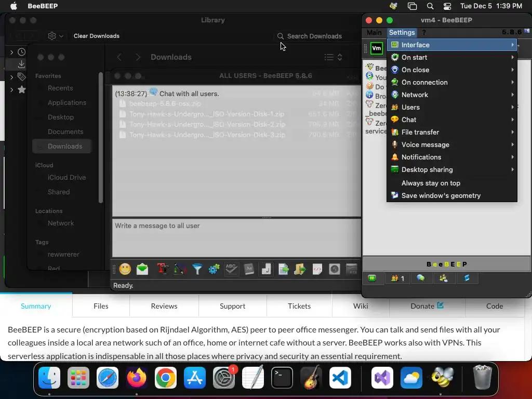
Task: Open iCloud Drive in Finder sidebar
Action: (67, 178)
